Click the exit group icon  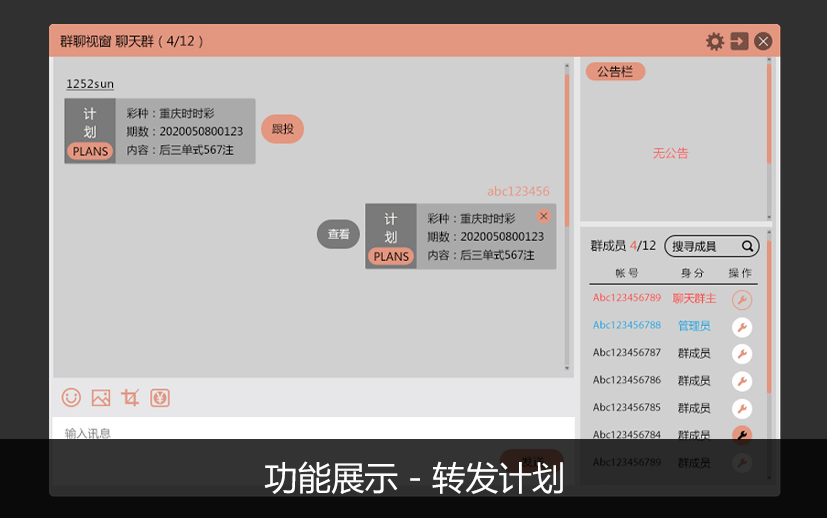coord(739,41)
